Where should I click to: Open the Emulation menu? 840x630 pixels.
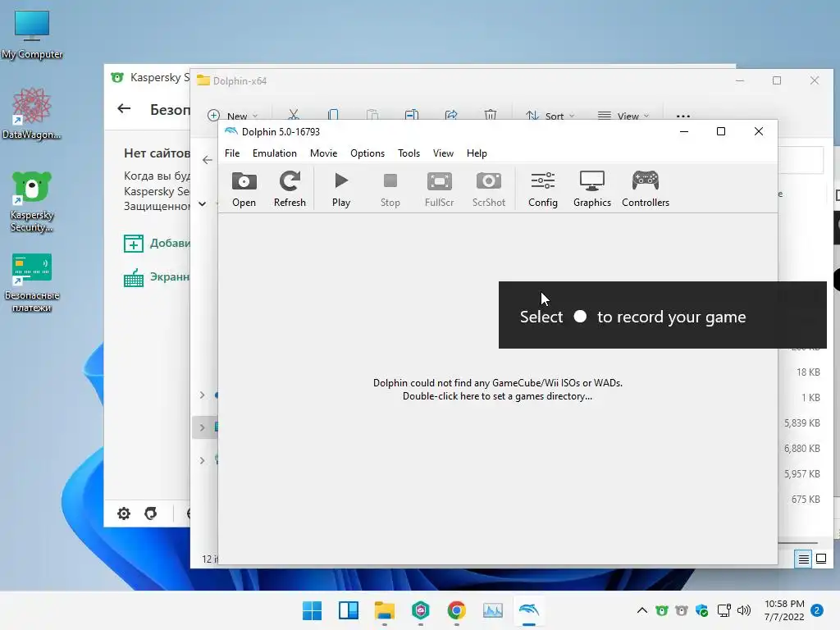274,153
